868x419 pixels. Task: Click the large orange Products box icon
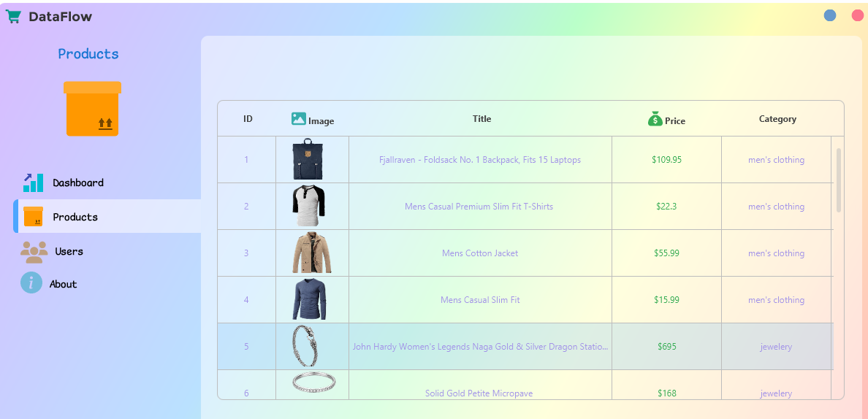tap(92, 109)
